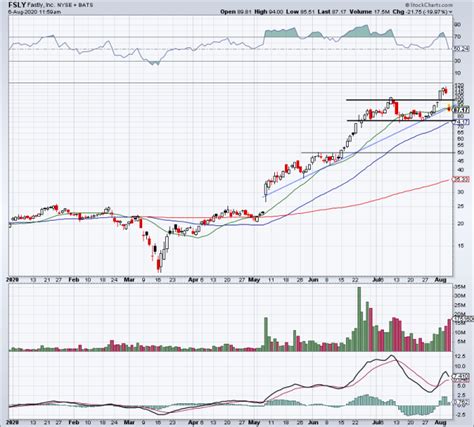Click Apr on bottom MACD date axis
The width and height of the screenshot is (474, 427).
[193, 422]
